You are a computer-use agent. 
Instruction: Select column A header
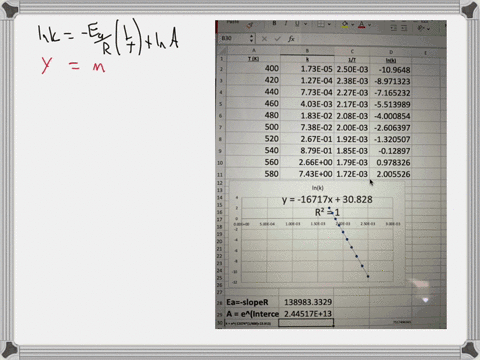(x=254, y=50)
